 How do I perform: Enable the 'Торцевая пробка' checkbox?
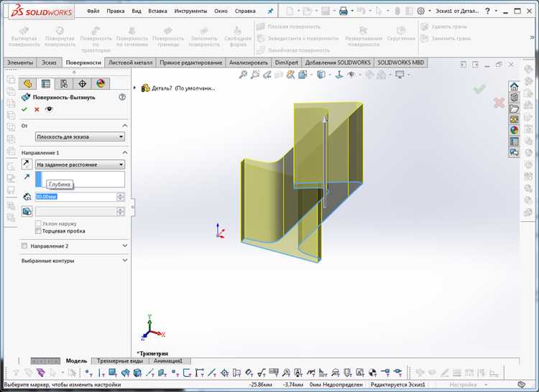(x=38, y=231)
